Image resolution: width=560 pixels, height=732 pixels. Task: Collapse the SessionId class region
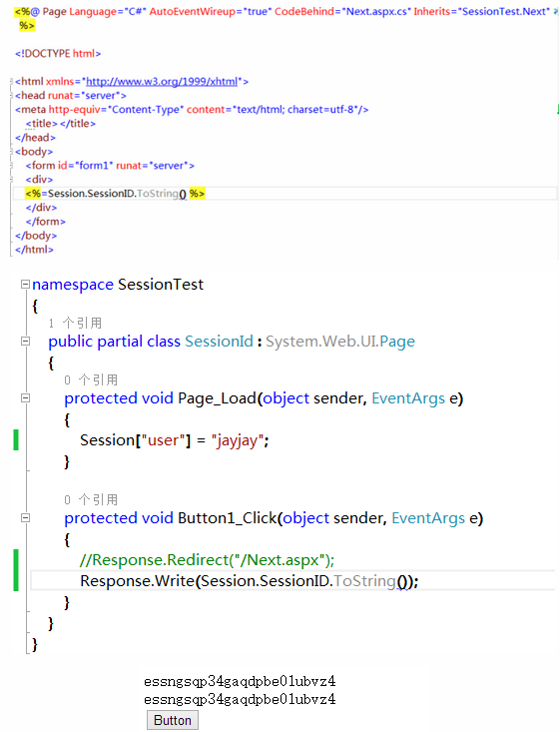[25, 342]
